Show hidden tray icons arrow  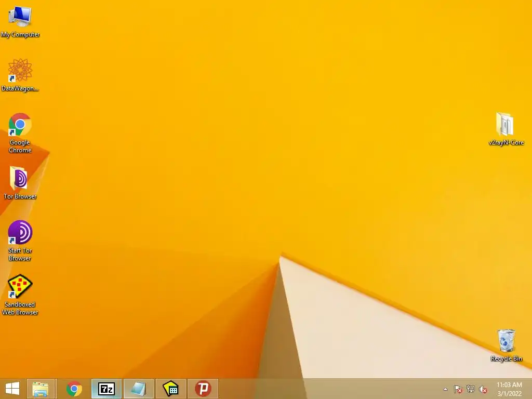[x=445, y=389]
